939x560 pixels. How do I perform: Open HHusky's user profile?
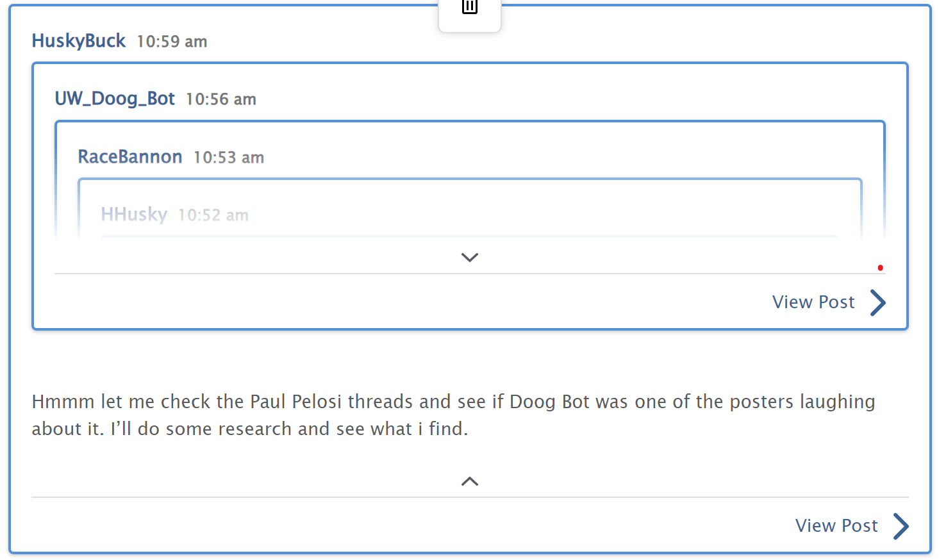tap(134, 215)
